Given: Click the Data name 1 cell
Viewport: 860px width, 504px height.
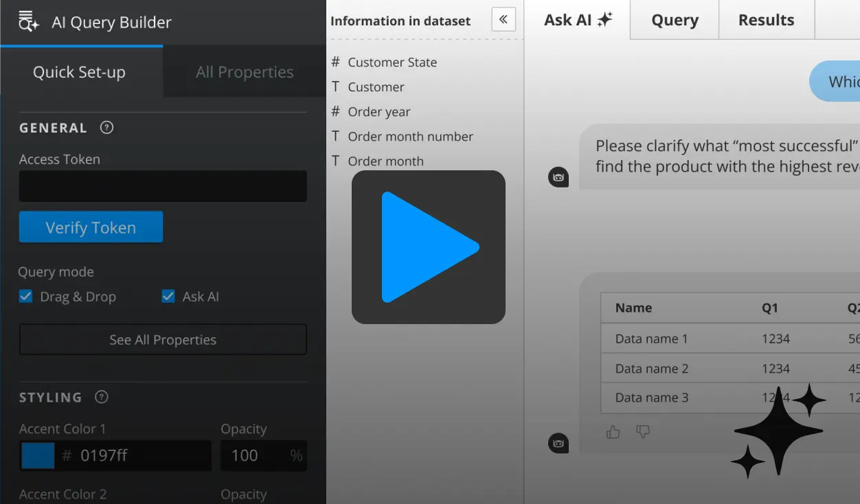Looking at the screenshot, I should tap(651, 339).
